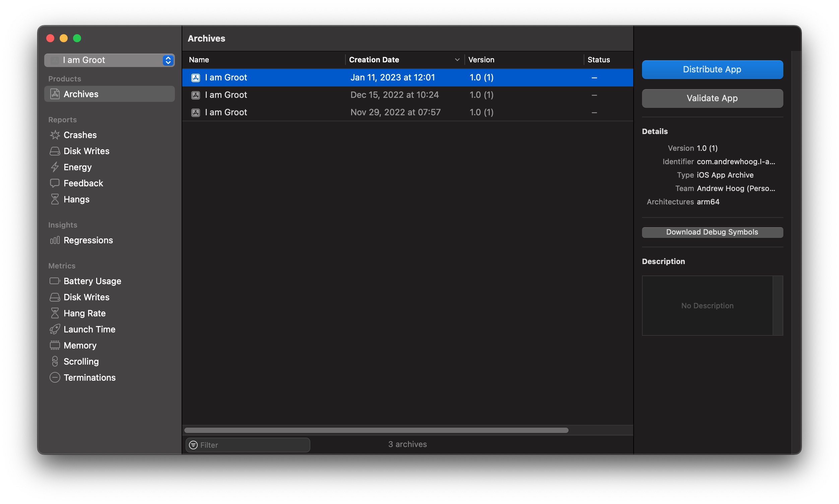
Task: Click the yellow minimize window button
Action: point(63,38)
